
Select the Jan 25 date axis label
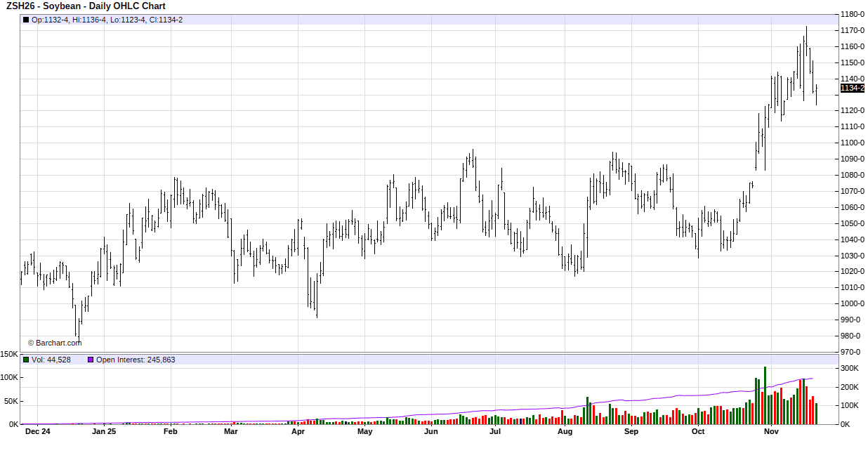(x=104, y=432)
